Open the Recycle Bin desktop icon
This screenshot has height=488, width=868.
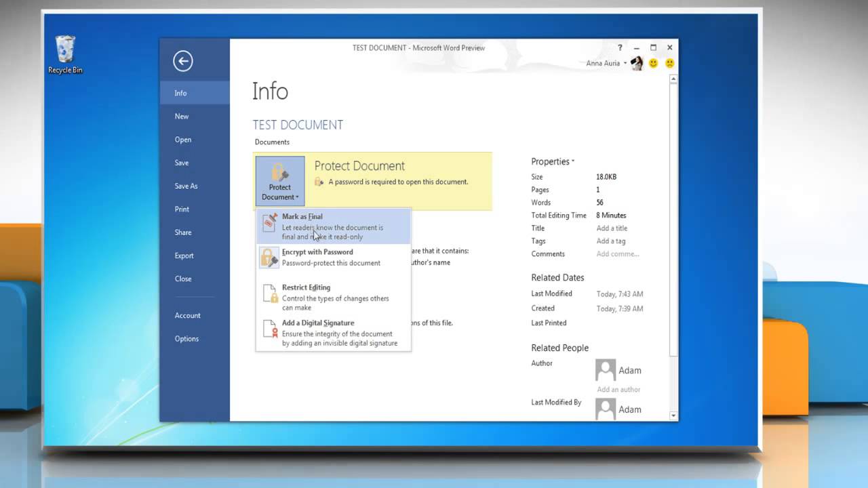click(65, 55)
